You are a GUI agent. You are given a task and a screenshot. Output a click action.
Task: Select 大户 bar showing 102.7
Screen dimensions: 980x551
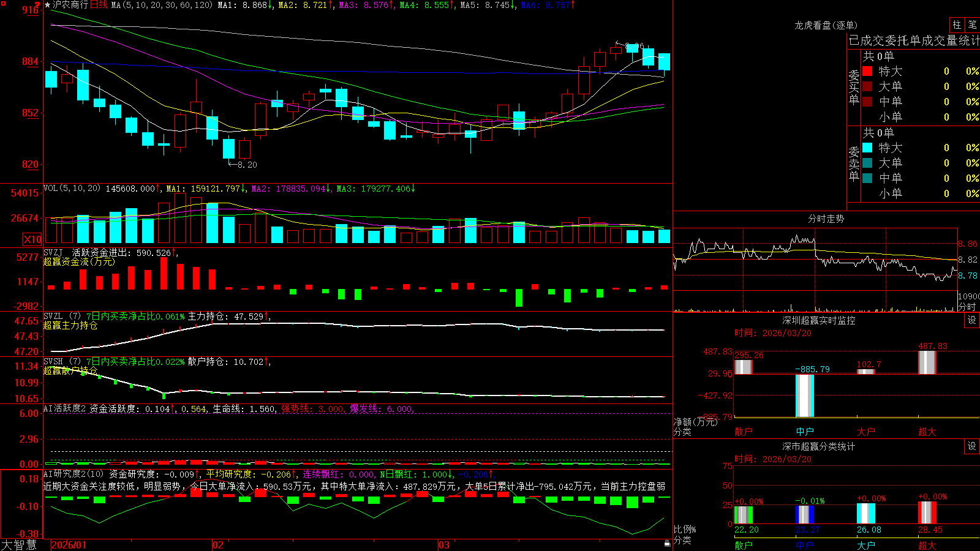tap(866, 371)
